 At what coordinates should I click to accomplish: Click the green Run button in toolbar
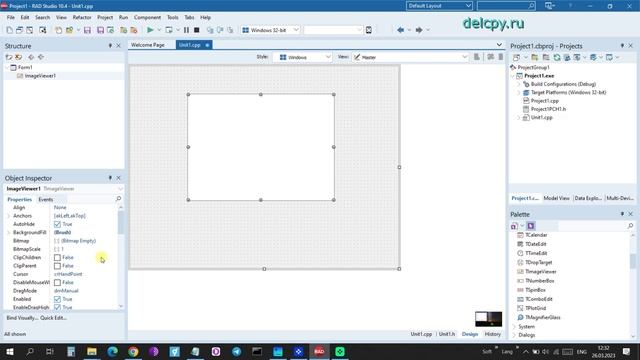tap(150, 30)
